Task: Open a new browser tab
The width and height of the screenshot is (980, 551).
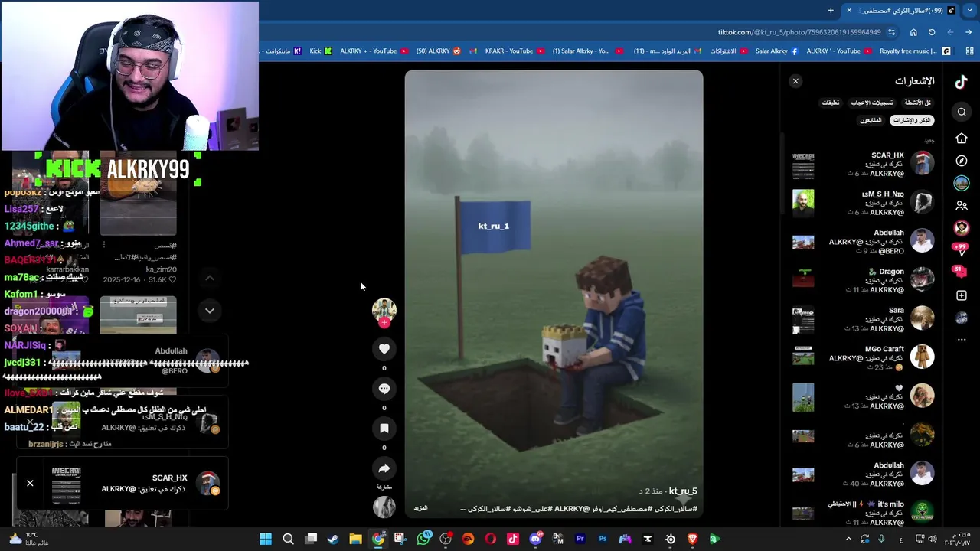Action: coord(831,10)
